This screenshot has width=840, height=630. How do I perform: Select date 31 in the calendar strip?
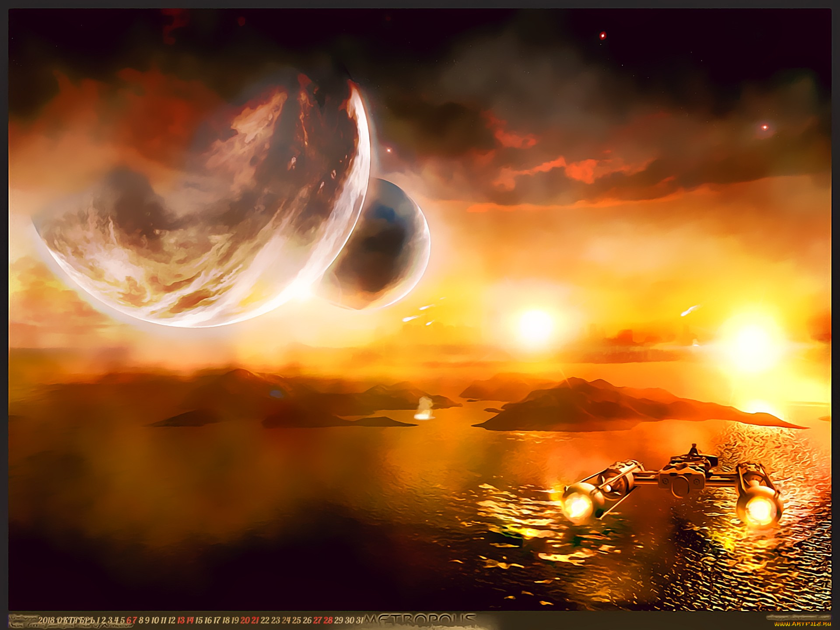[360, 620]
